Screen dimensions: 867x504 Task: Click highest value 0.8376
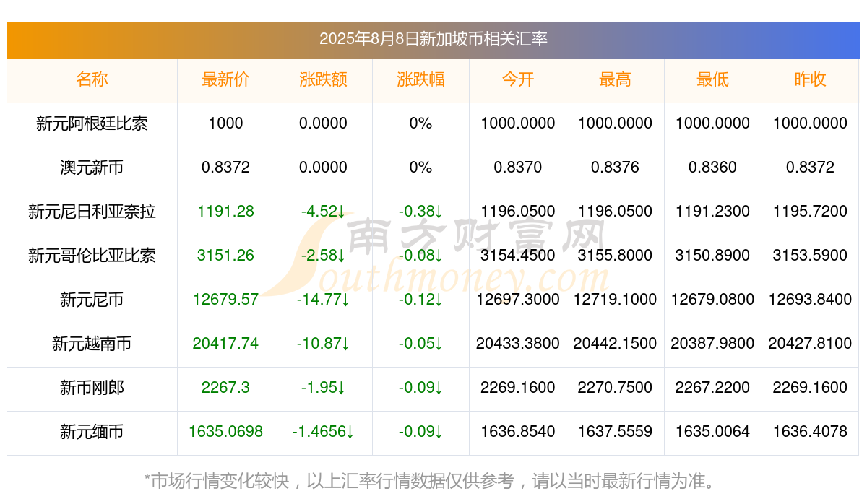tap(615, 168)
